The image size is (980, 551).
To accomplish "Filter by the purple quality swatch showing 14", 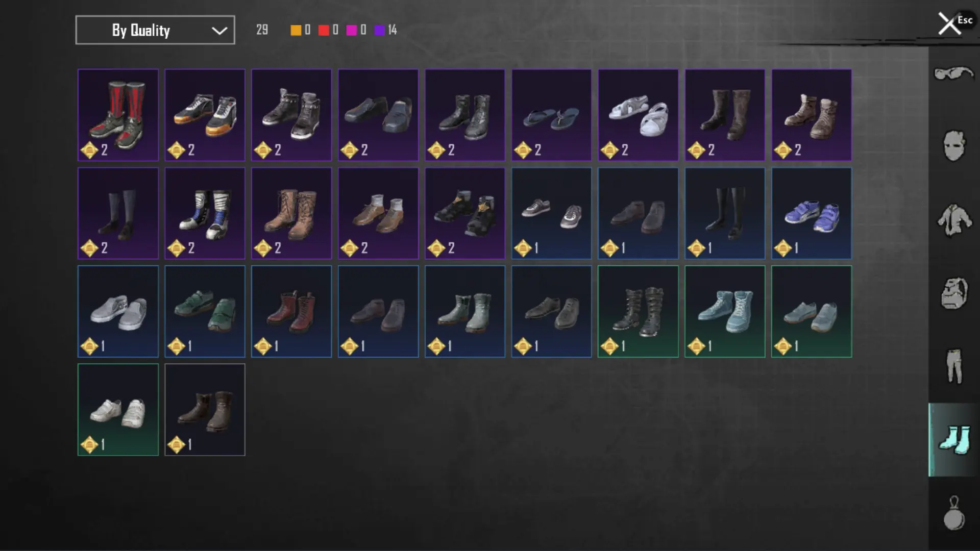I will [x=379, y=30].
